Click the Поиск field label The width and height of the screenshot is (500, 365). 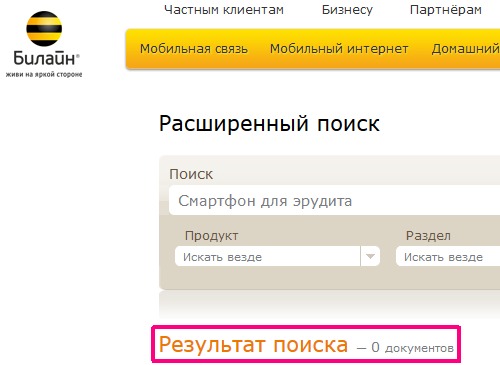coord(191,174)
